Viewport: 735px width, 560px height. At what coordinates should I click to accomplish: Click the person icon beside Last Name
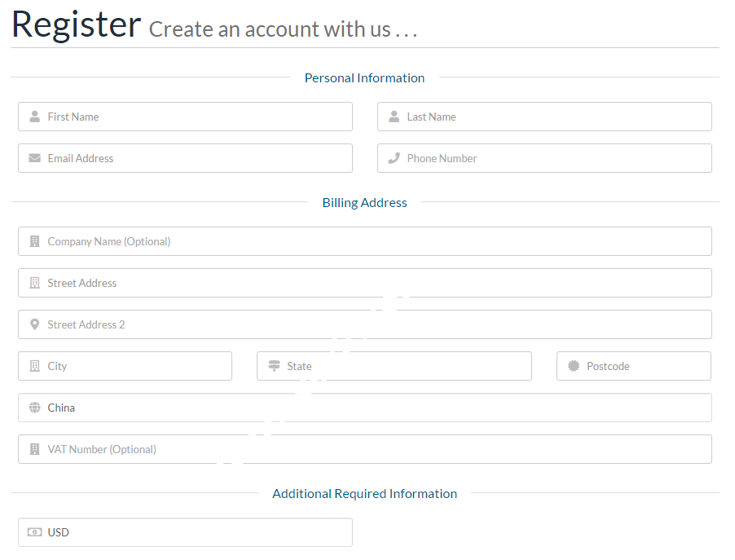click(x=394, y=117)
